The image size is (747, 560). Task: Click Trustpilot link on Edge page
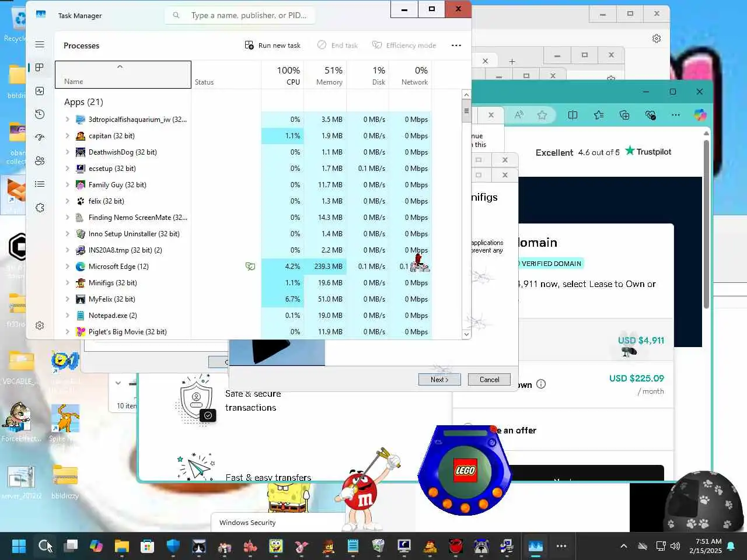click(x=648, y=152)
